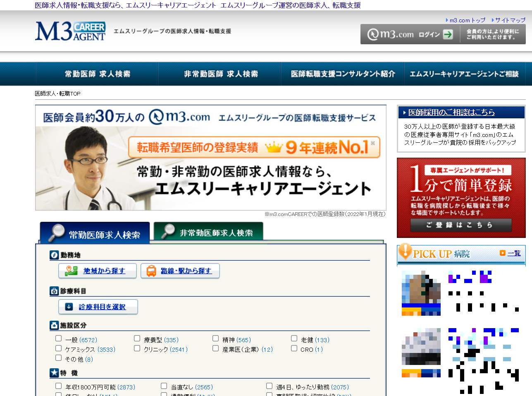Open the 診療科目を選択 selector
532x396 pixels.
[98, 307]
